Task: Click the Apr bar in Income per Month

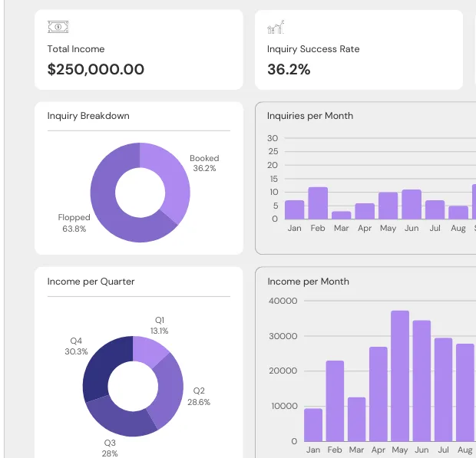Action: point(378,394)
